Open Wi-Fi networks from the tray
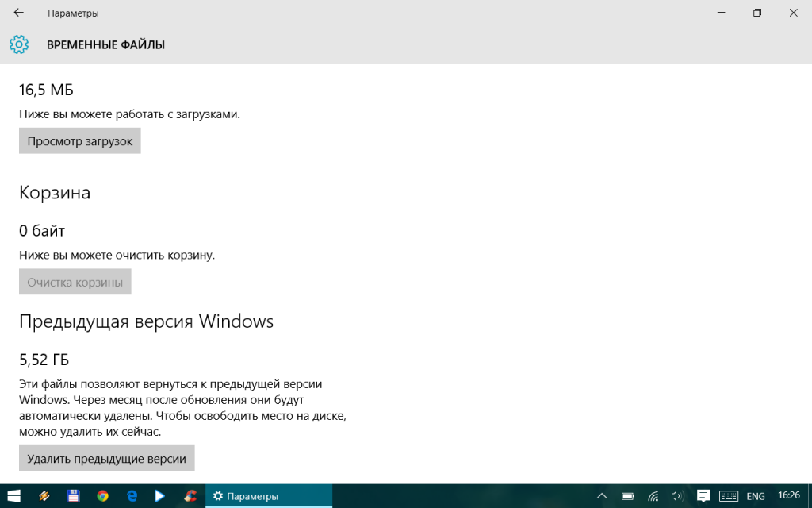The image size is (812, 508). (652, 495)
